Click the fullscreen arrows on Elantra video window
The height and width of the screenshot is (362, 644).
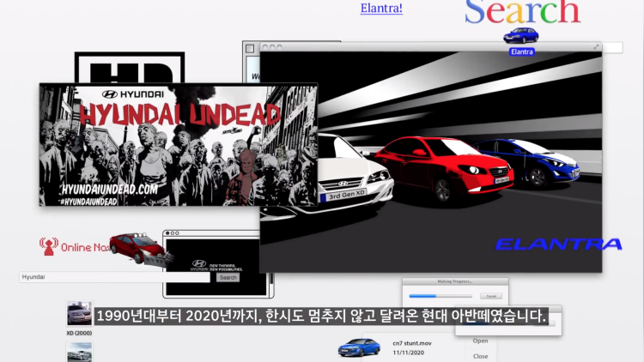coord(596,47)
